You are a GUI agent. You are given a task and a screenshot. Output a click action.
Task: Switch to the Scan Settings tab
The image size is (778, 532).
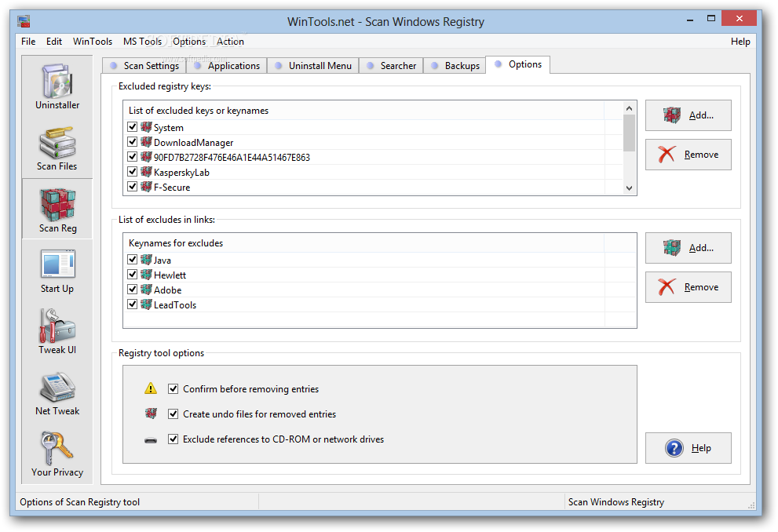click(x=144, y=65)
